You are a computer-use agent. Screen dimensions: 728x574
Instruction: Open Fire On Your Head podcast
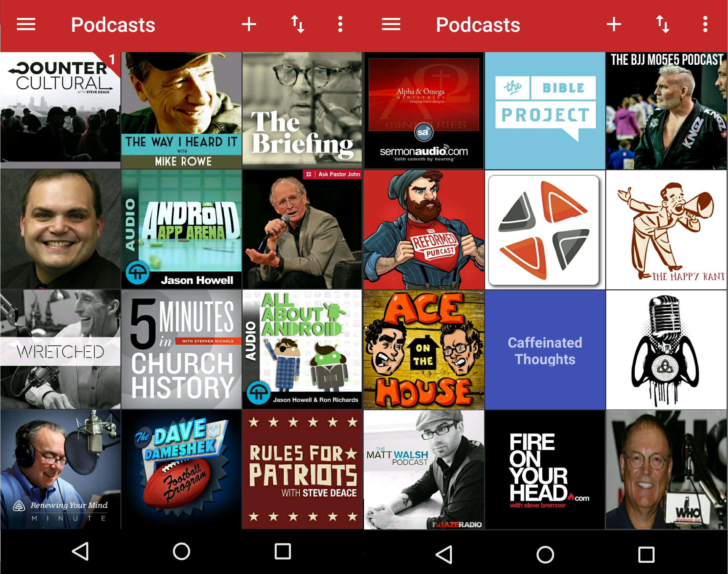pyautogui.click(x=545, y=470)
